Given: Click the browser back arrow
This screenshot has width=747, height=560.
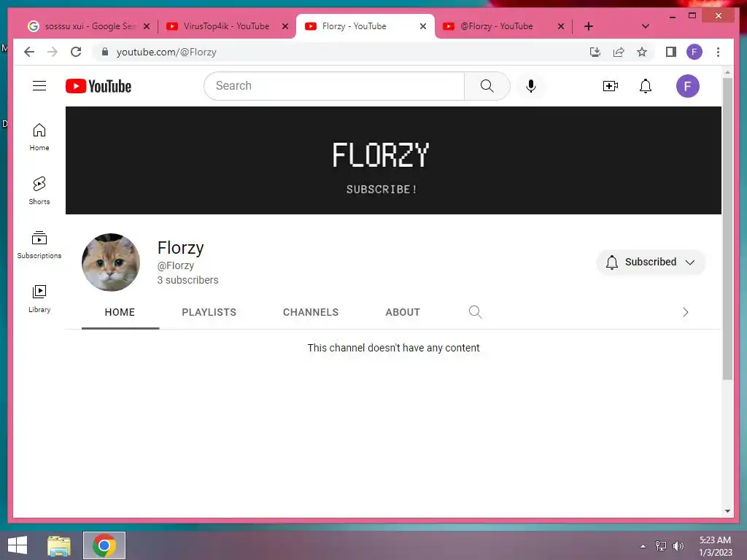Looking at the screenshot, I should click(x=29, y=52).
